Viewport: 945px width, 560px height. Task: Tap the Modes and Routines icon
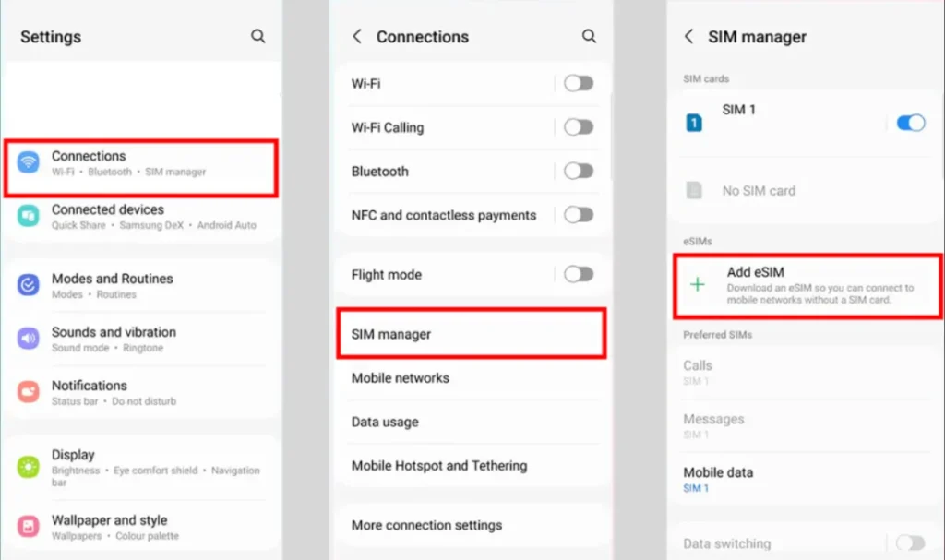coord(29,284)
